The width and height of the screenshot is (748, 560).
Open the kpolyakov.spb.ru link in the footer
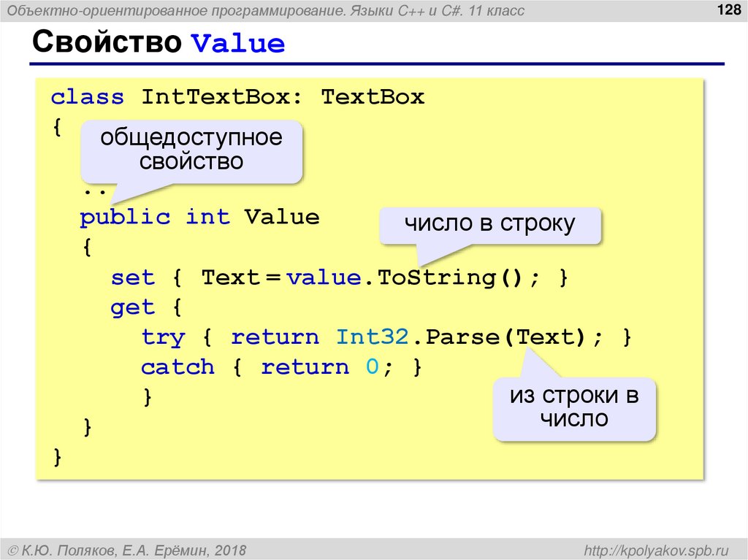(x=657, y=551)
